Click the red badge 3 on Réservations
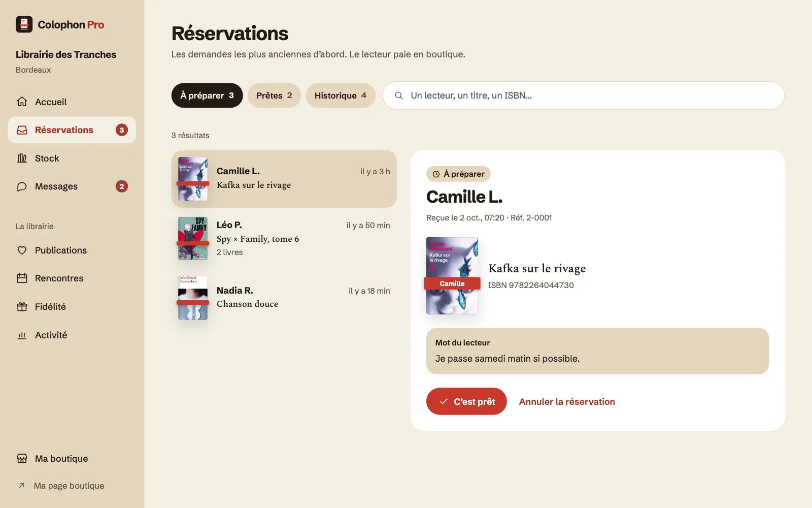 point(122,130)
